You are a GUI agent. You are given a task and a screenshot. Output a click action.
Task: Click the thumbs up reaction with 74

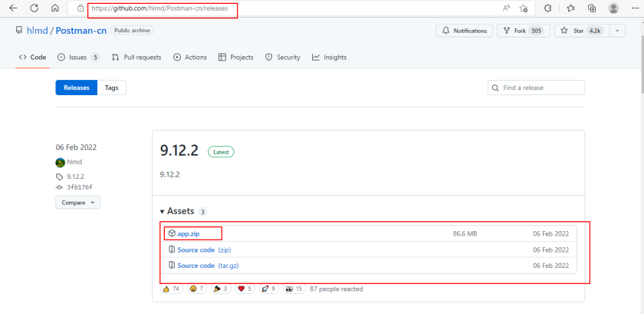click(x=171, y=289)
